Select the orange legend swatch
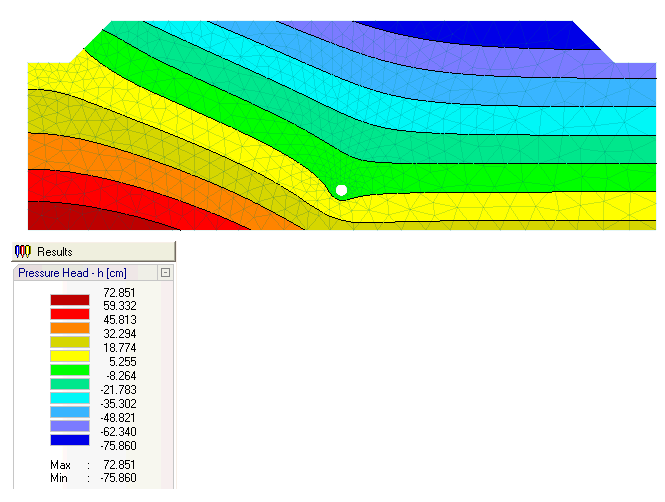This screenshot has width=665, height=502. point(70,328)
